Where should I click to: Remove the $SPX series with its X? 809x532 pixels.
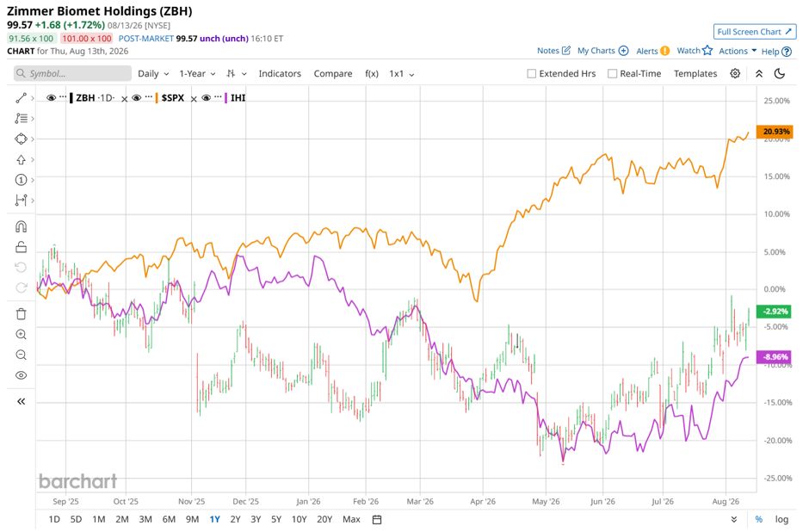coord(194,98)
